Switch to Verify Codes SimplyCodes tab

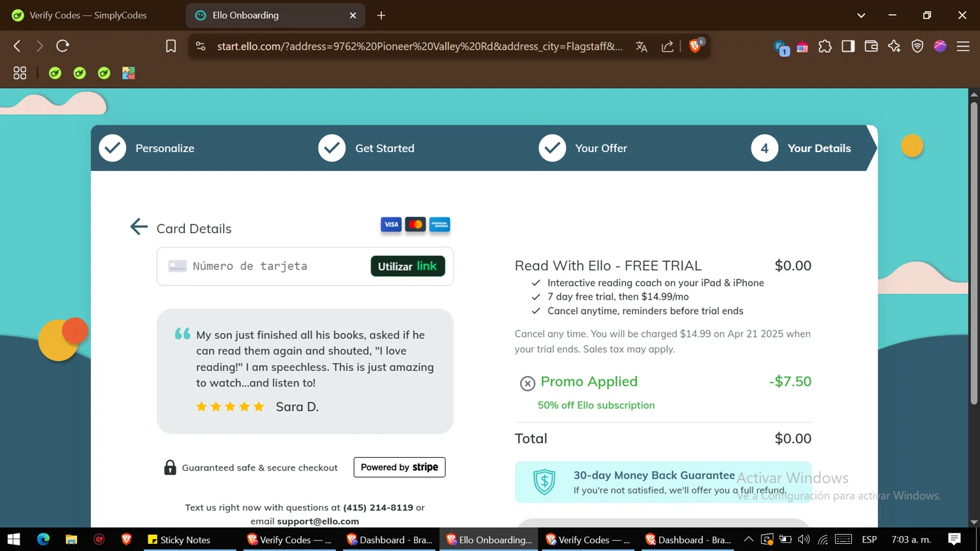tap(88, 15)
